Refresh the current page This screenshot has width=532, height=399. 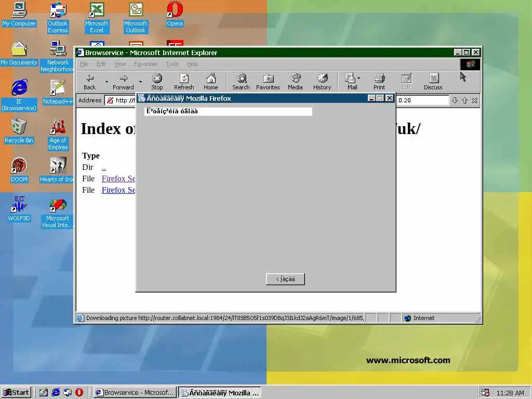pos(184,82)
